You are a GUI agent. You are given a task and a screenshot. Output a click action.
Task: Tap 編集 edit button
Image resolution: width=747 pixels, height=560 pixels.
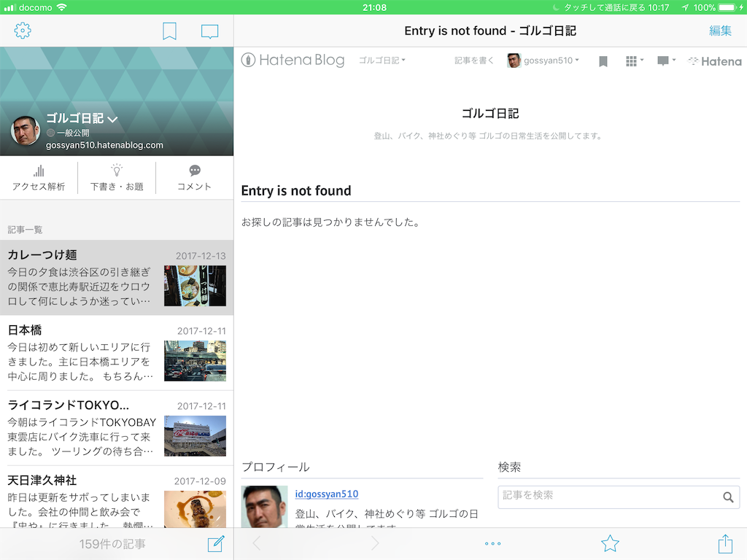[x=720, y=31]
